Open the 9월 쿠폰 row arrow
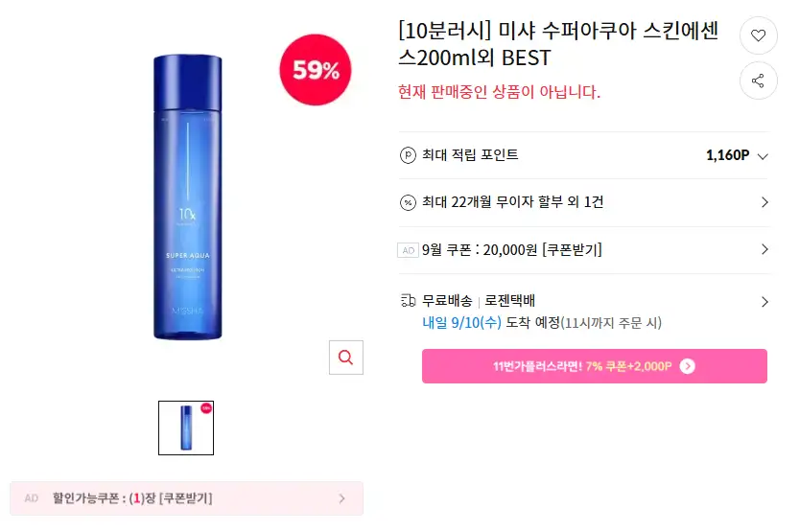 764,249
